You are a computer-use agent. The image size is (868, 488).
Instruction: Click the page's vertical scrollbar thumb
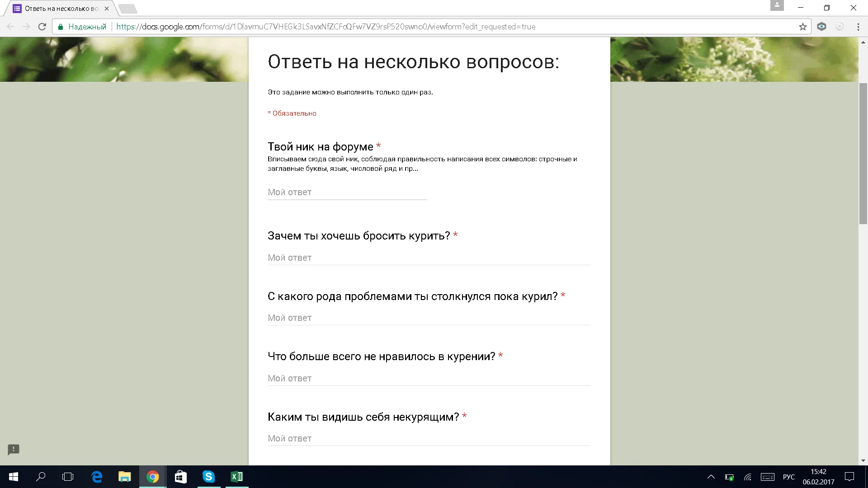(863, 154)
